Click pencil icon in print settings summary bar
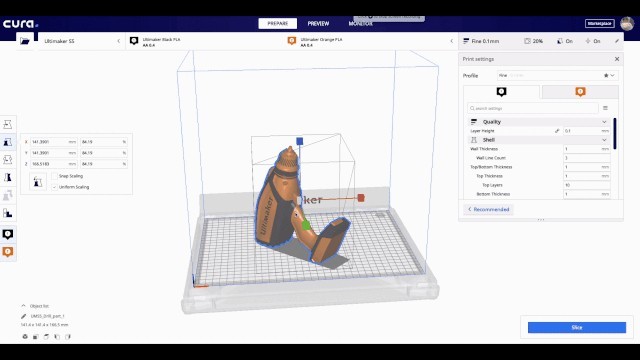 point(617,41)
